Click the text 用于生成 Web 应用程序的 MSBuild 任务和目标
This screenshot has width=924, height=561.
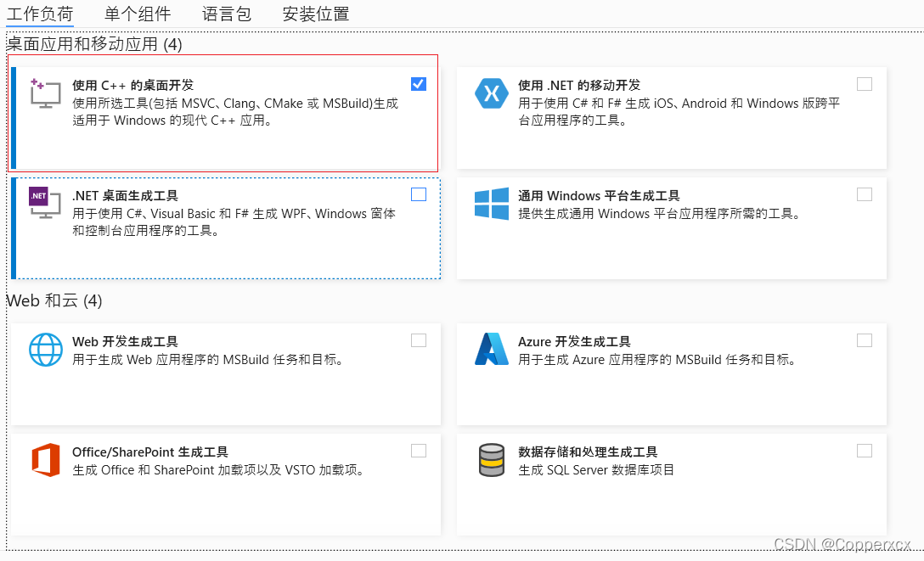click(207, 360)
